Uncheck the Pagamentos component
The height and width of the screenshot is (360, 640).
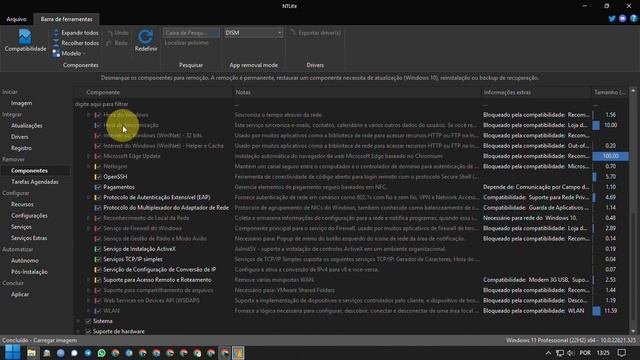coord(98,187)
